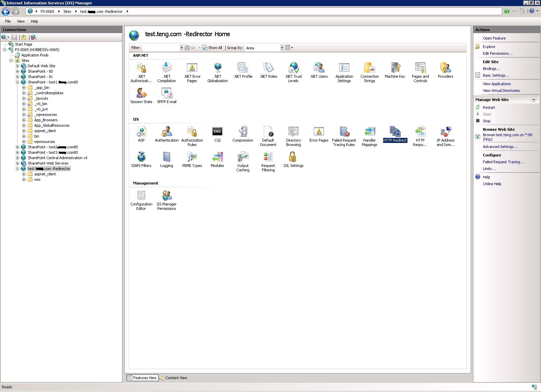Open Failed Request Tracing Rules icon
This screenshot has width=541, height=392.
coord(344,136)
